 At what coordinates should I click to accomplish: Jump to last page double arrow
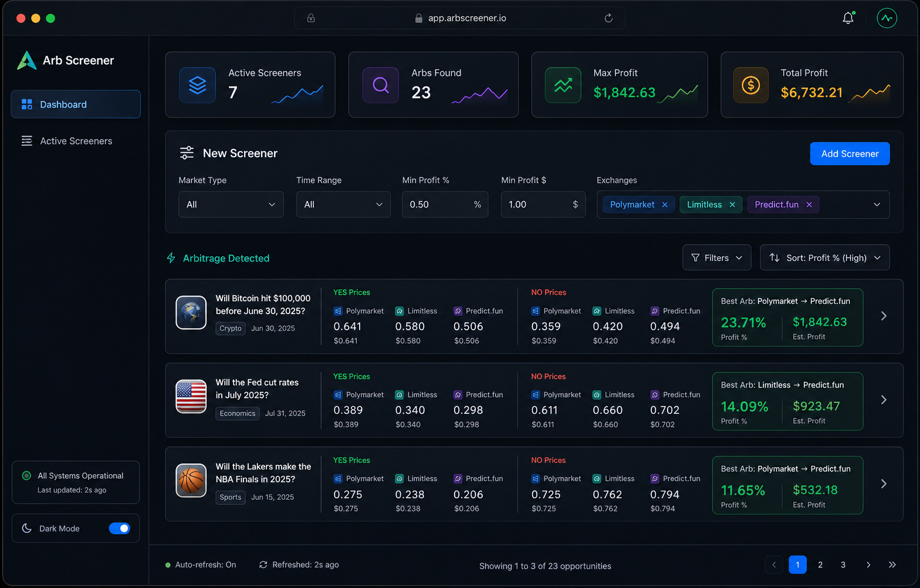pos(892,565)
